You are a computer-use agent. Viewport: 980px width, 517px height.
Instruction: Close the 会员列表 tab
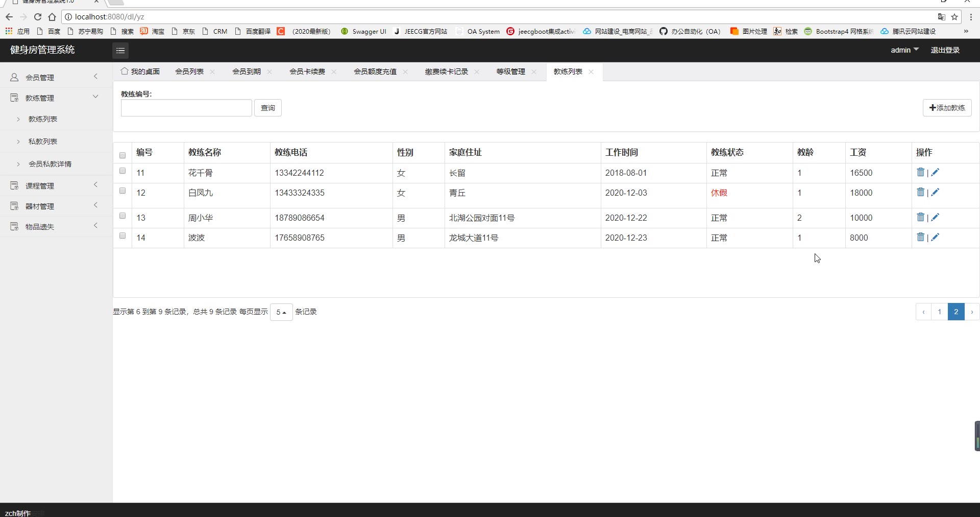tap(212, 72)
